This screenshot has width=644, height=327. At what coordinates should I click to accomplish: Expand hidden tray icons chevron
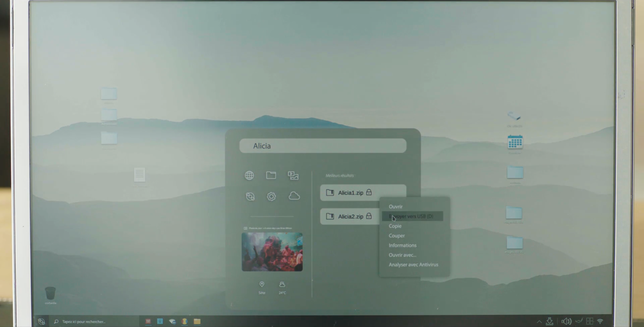pyautogui.click(x=539, y=321)
